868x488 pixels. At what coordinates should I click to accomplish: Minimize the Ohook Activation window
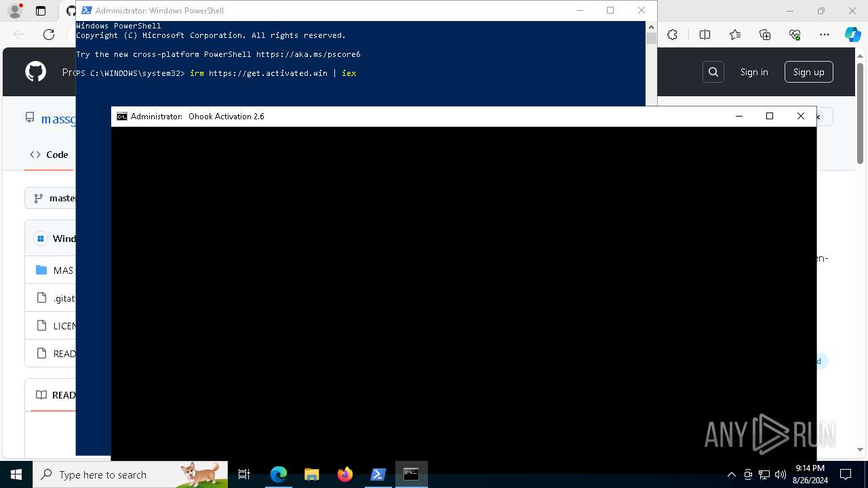[x=739, y=116]
